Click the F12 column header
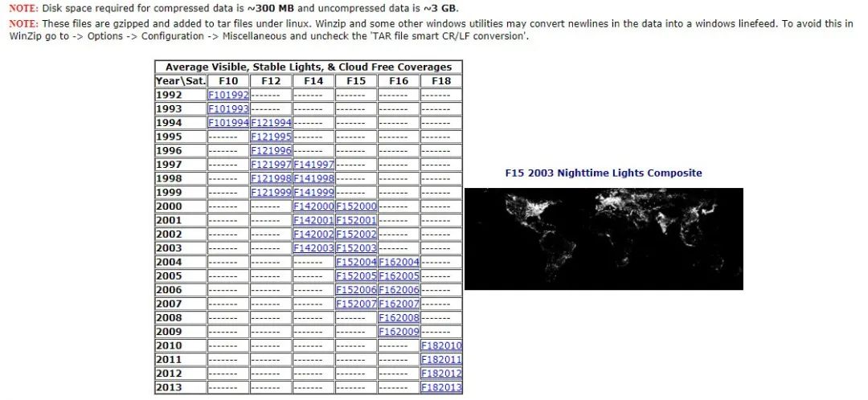 tap(272, 81)
